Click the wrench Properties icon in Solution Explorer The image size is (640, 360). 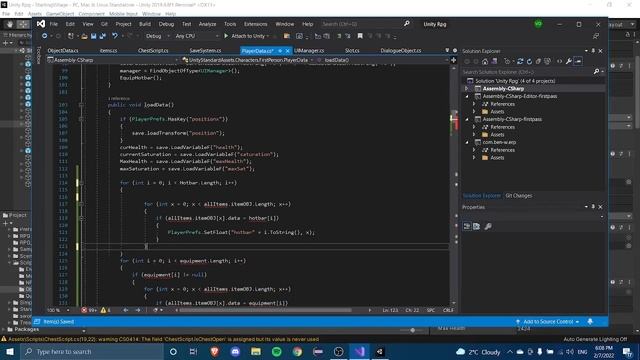pyautogui.click(x=569, y=62)
